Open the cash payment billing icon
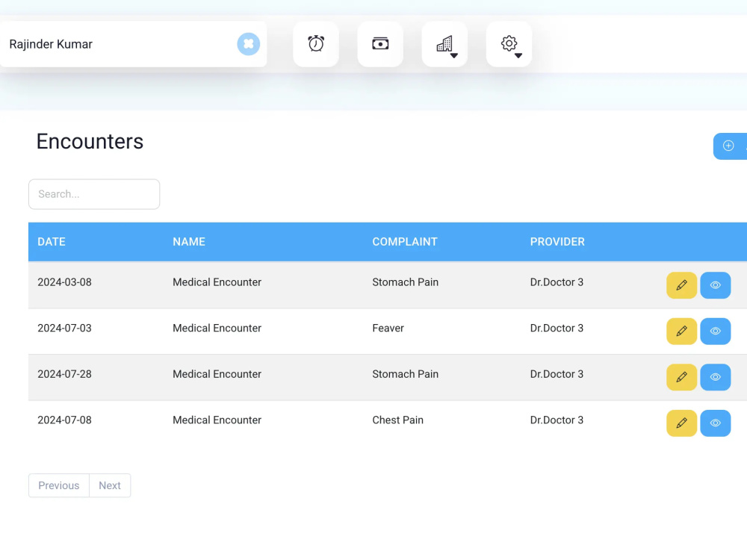Image resolution: width=747 pixels, height=560 pixels. click(x=380, y=44)
